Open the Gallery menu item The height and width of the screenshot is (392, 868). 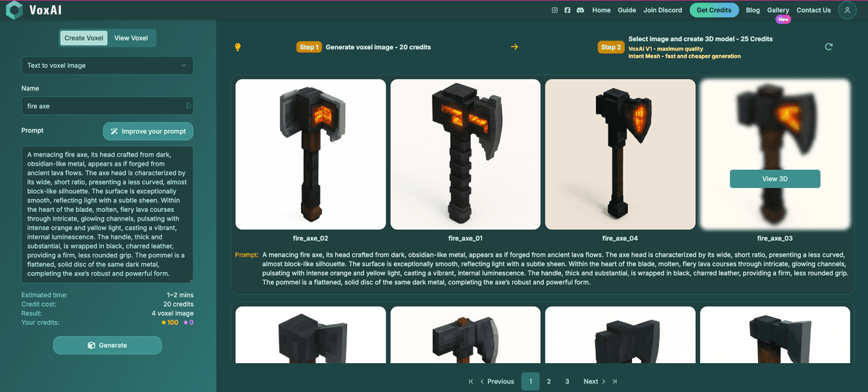coord(778,10)
